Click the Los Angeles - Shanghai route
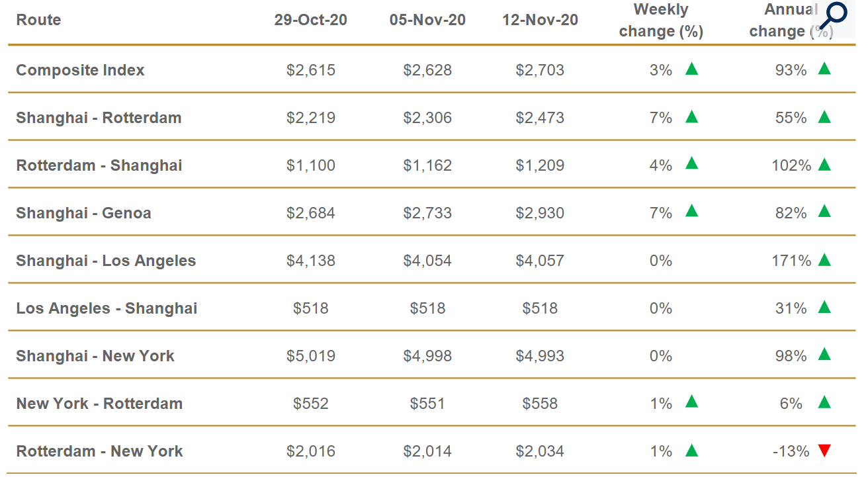 click(107, 308)
